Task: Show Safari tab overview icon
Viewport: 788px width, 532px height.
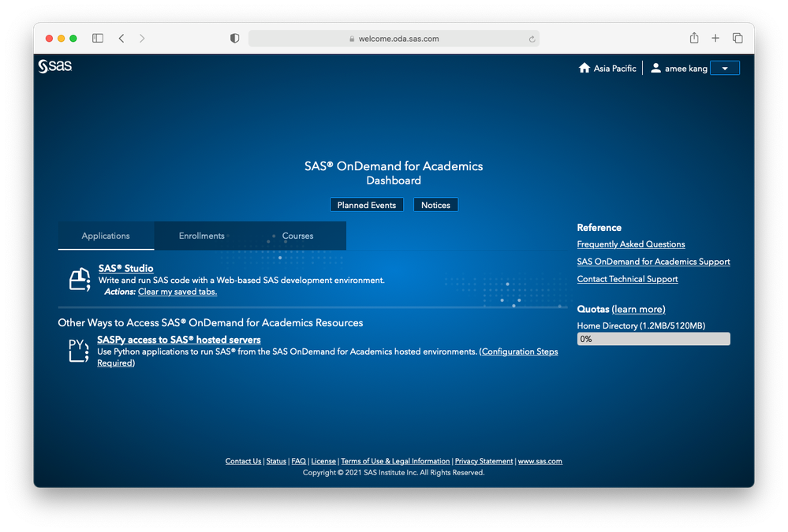Action: [738, 38]
